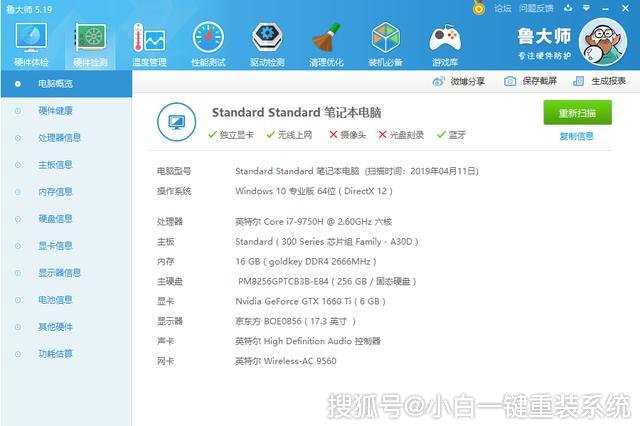
Task: Click the Core i7-9750H processor value
Action: (313, 222)
